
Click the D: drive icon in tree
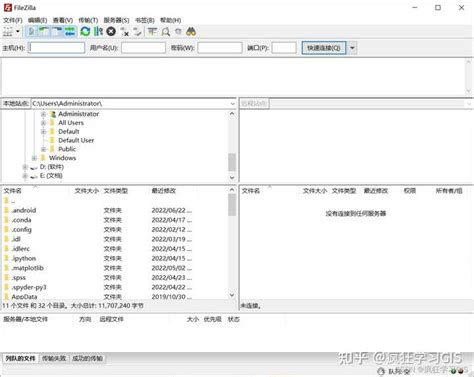[34, 167]
